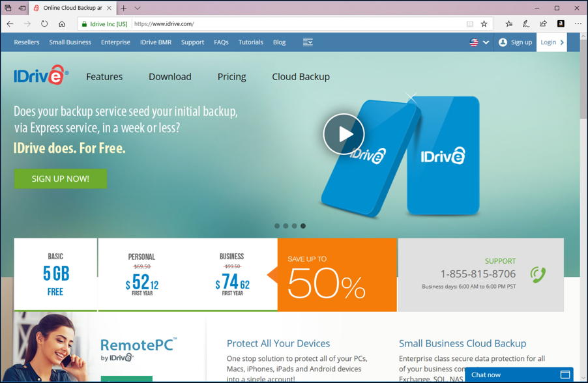Open the browser home page

tap(62, 23)
